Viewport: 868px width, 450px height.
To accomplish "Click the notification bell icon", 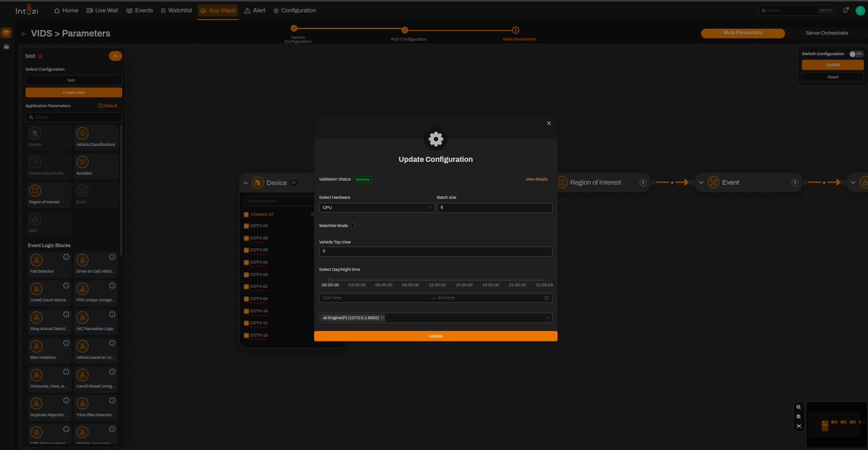I will [x=845, y=10].
